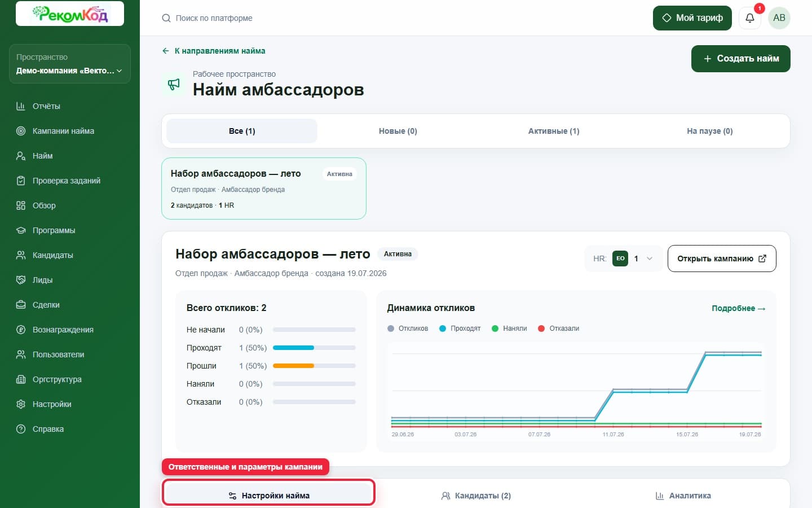Click the Обзор grid icon

(21, 205)
